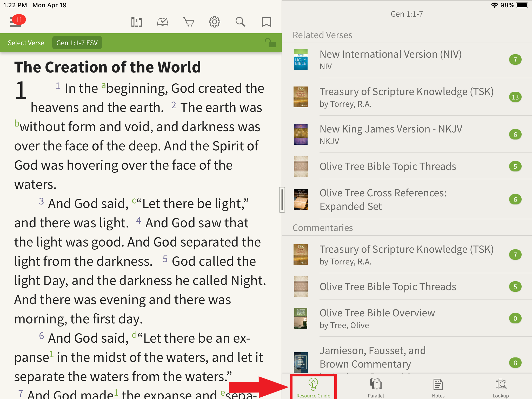This screenshot has width=532, height=399.
Task: Tap the Gen 1:1-7 panel title
Action: click(x=407, y=14)
